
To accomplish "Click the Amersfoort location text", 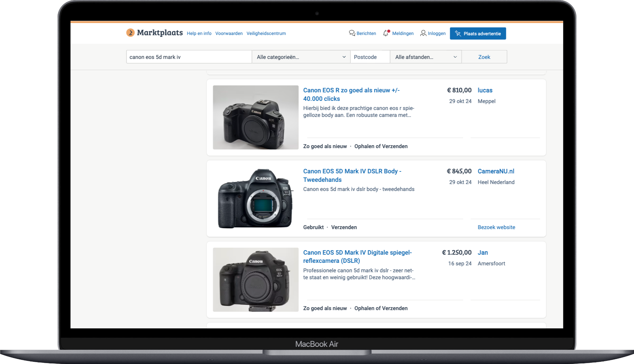I will pyautogui.click(x=491, y=263).
